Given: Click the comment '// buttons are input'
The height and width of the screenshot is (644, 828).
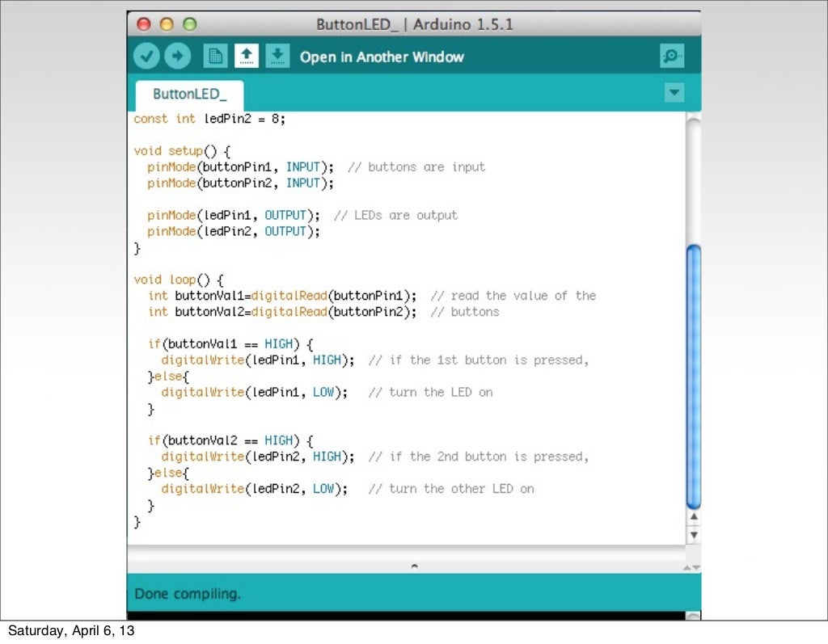Looking at the screenshot, I should click(416, 167).
